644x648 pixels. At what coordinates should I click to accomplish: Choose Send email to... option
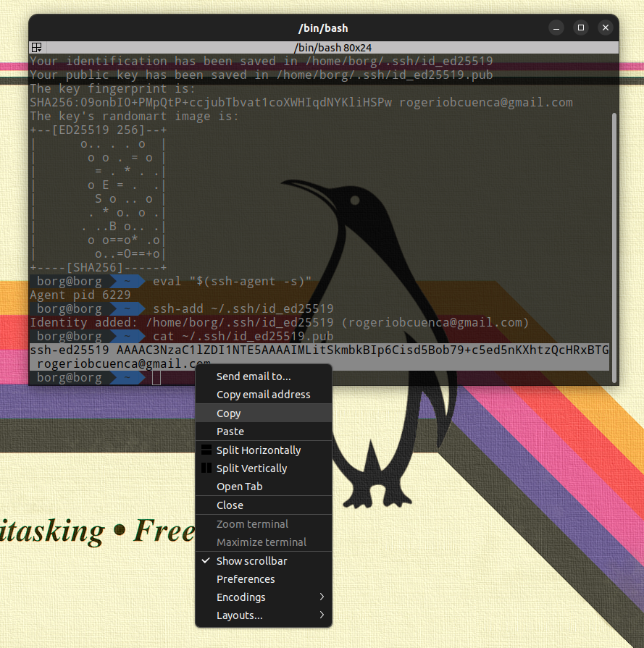tap(254, 376)
